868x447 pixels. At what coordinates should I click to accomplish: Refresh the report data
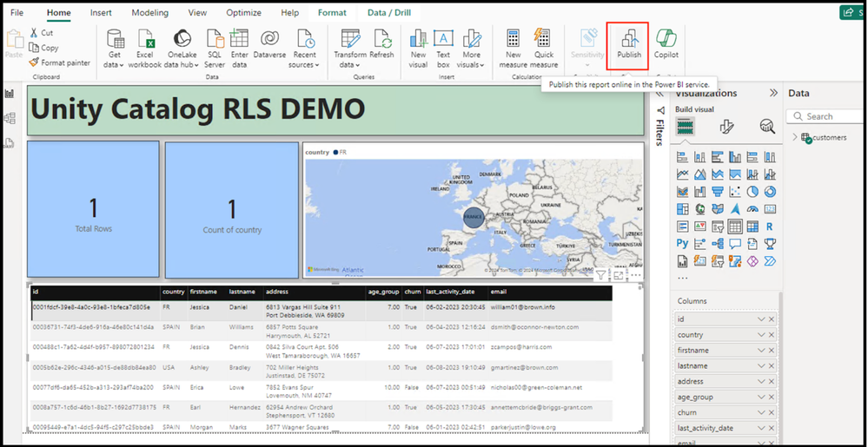tap(382, 44)
